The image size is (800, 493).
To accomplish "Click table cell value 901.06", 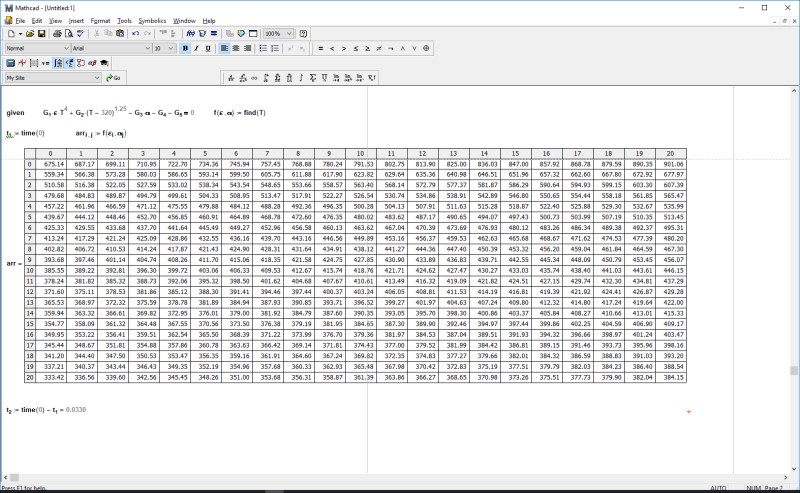I will [671, 164].
